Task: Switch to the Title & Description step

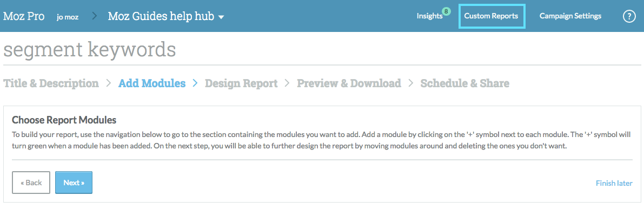Action: pos(51,83)
